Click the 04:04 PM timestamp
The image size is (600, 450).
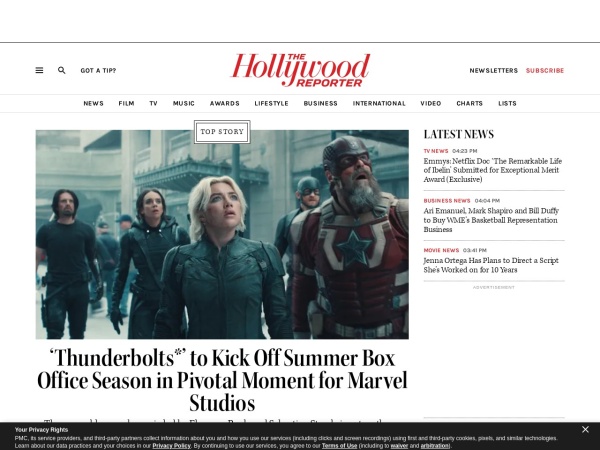[x=487, y=201]
